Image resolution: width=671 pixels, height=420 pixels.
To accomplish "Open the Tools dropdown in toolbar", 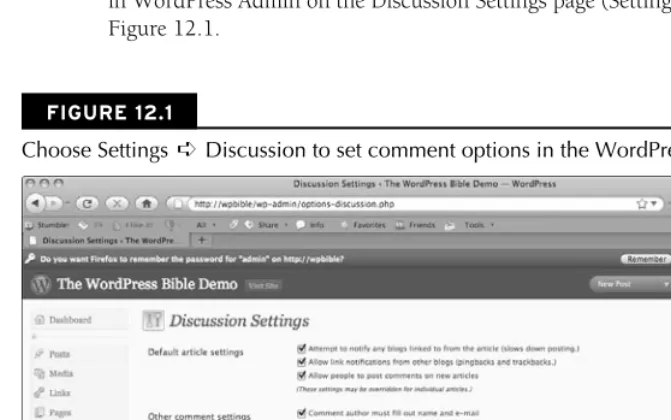I will tap(479, 225).
